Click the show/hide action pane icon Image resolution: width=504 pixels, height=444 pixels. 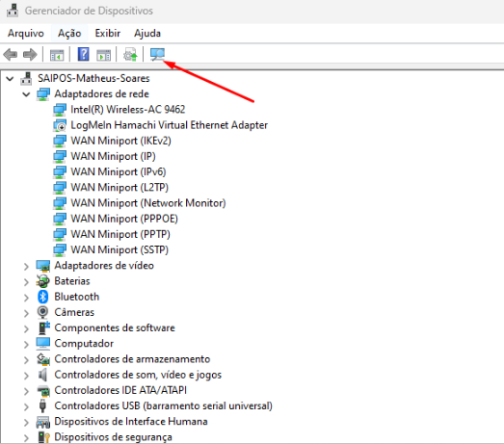coord(103,55)
